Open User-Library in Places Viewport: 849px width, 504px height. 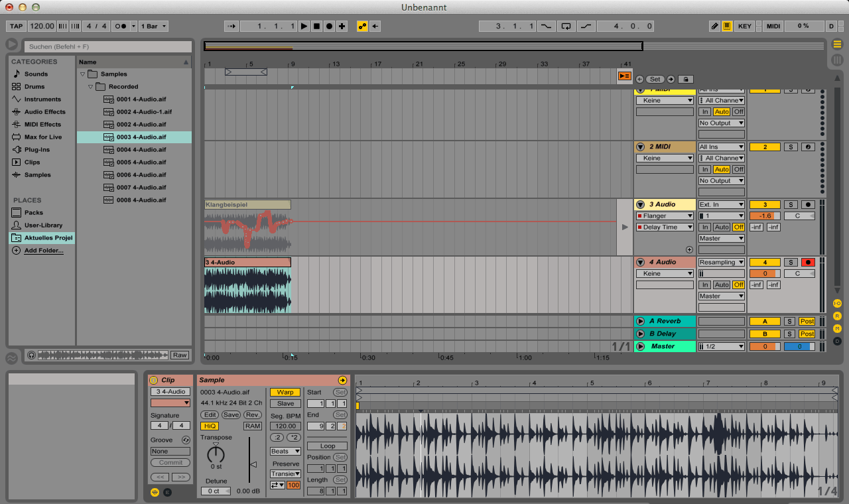(43, 225)
